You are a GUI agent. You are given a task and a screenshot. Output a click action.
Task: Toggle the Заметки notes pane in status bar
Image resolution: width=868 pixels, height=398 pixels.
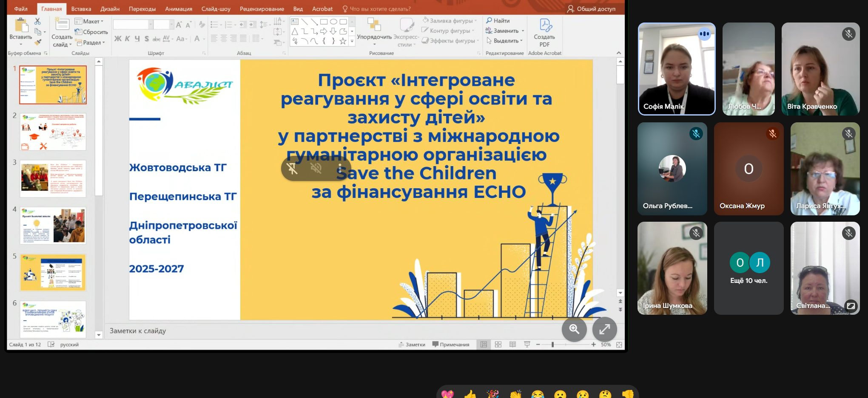click(412, 344)
